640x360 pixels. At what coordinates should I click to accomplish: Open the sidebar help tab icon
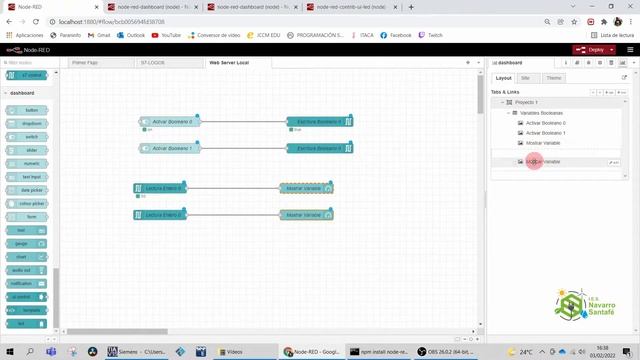click(x=577, y=63)
